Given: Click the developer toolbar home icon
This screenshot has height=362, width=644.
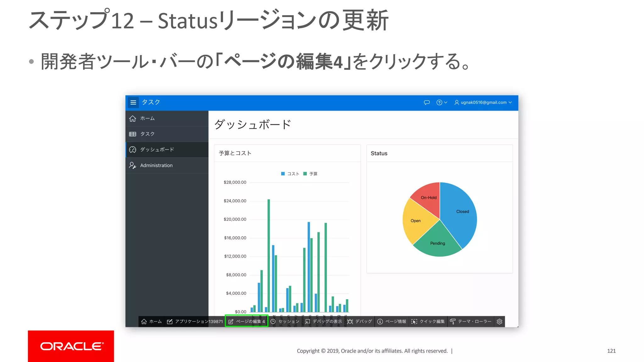Looking at the screenshot, I should click(x=144, y=321).
